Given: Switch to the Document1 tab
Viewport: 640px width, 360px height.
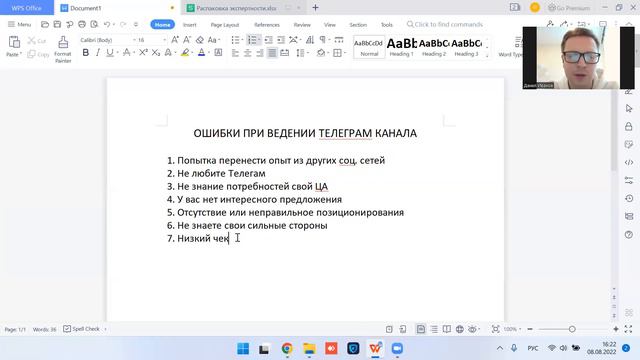Looking at the screenshot, I should [x=117, y=8].
